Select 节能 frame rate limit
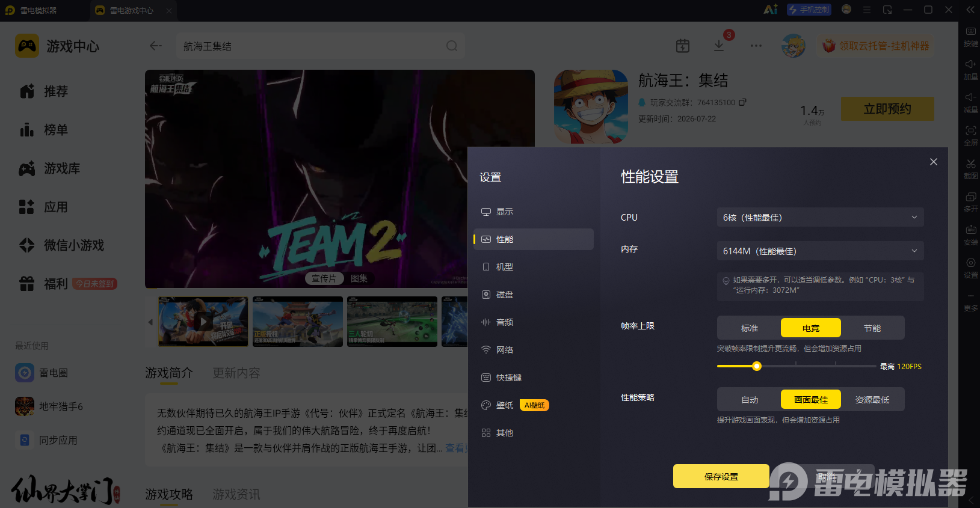This screenshot has height=508, width=980. click(872, 328)
